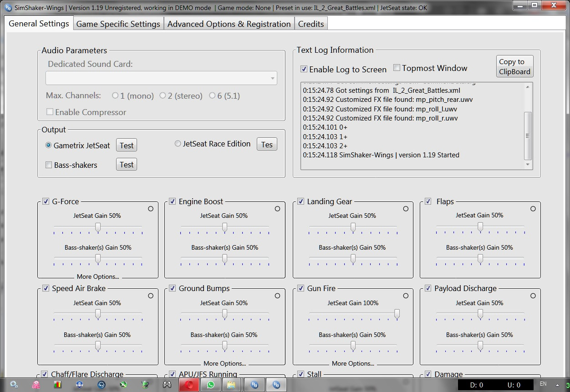The image size is (570, 392).
Task: Click the Gun Fire JetSeat Gain slider
Action: click(x=353, y=314)
